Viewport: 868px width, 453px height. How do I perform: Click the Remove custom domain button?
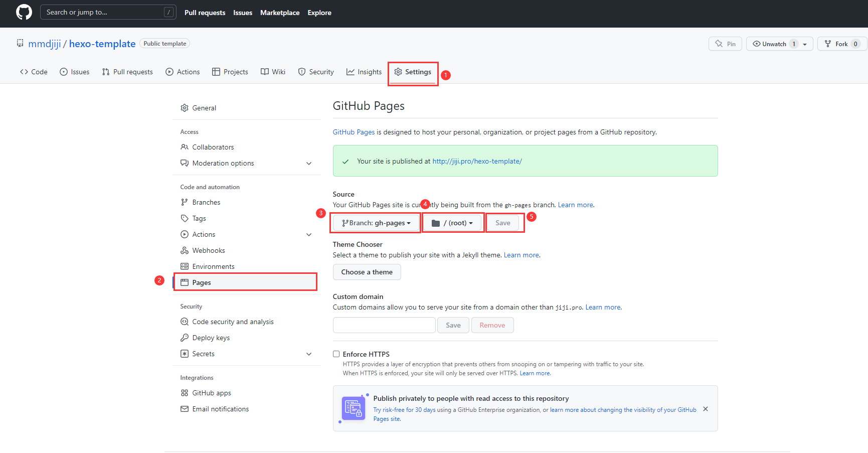[492, 325]
